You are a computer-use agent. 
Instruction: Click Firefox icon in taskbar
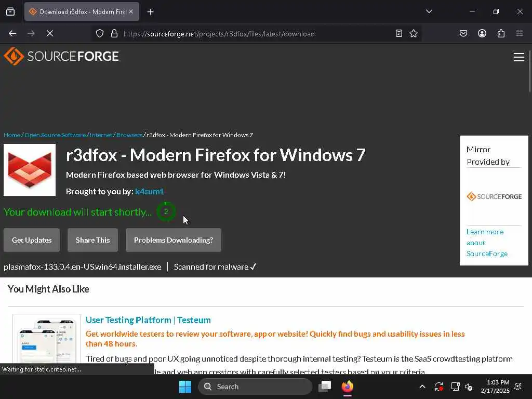tap(348, 387)
